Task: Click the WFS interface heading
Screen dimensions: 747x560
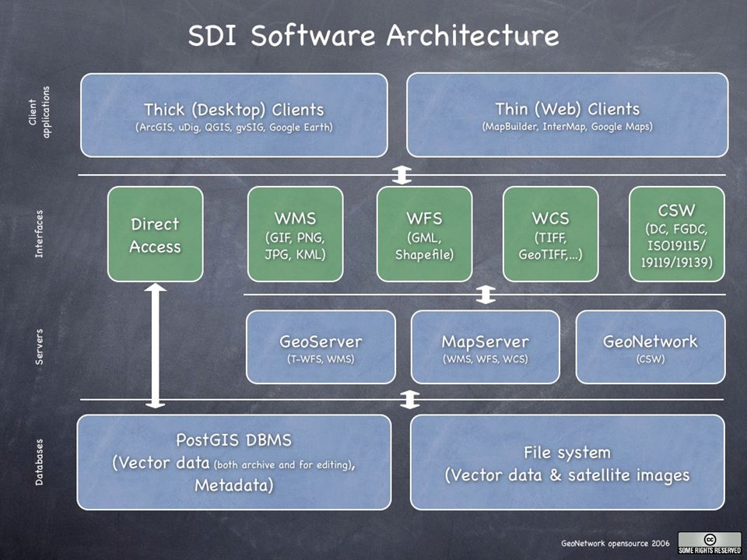Action: point(425,219)
